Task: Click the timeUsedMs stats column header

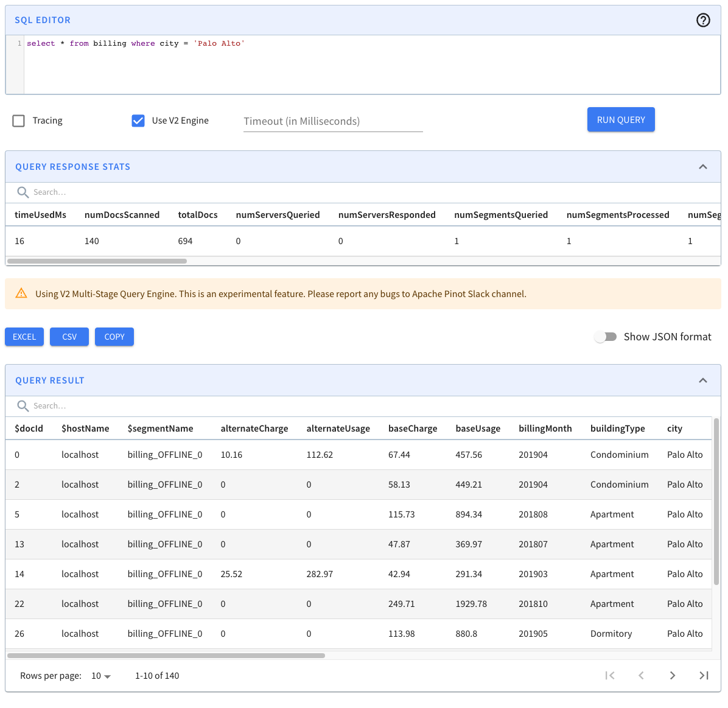Action: [40, 215]
